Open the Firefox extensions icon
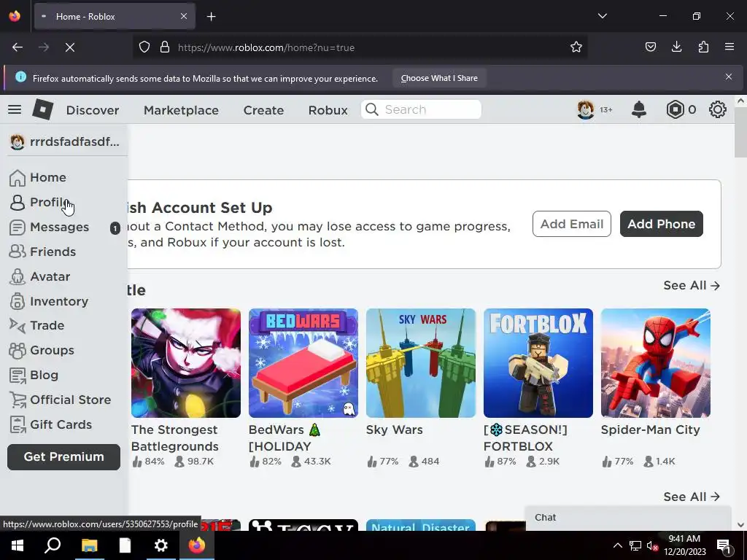 click(x=703, y=47)
